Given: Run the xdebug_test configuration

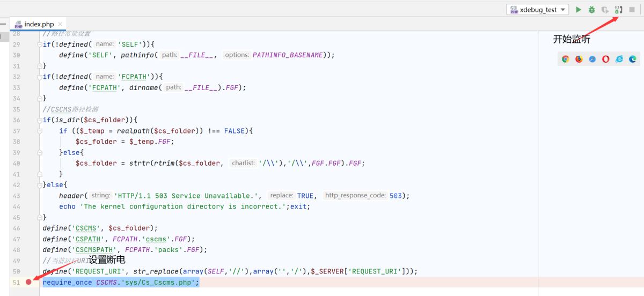Looking at the screenshot, I should (x=579, y=10).
